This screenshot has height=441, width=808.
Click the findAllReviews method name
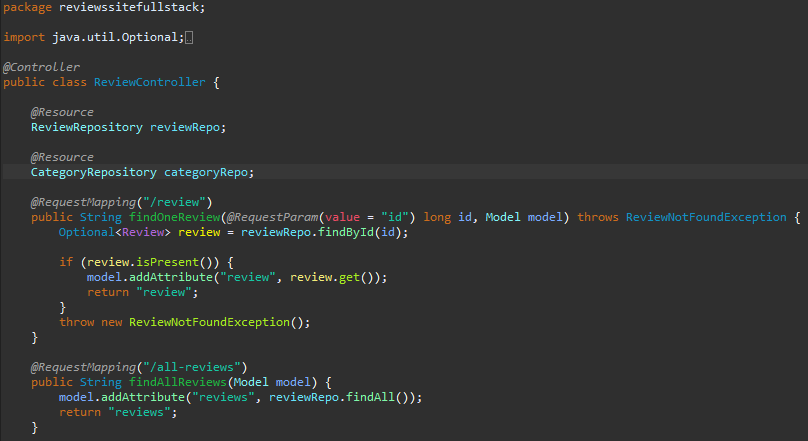(x=178, y=382)
